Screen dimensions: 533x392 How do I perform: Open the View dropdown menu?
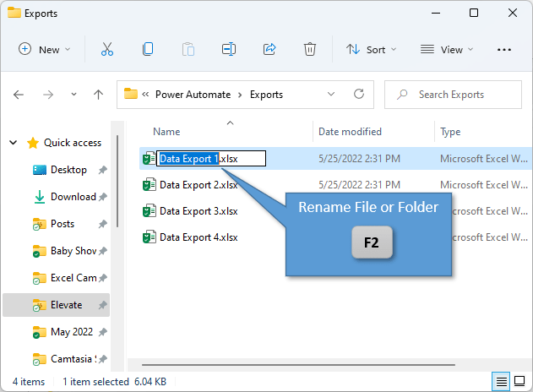tap(447, 50)
